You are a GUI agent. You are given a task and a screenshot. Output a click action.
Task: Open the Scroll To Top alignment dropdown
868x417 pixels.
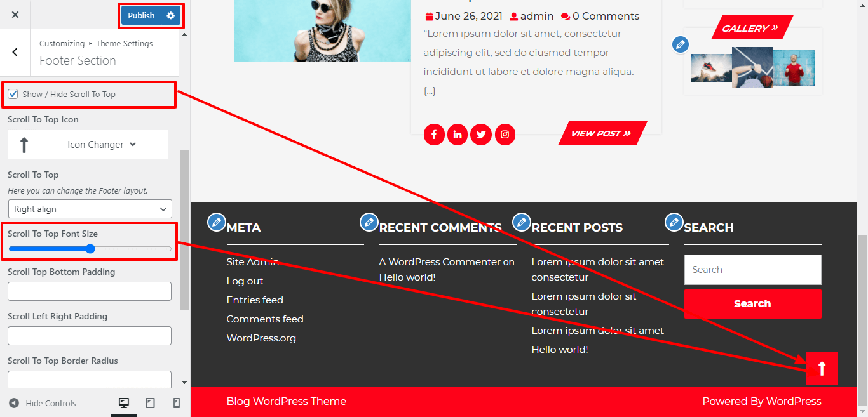[x=89, y=209]
